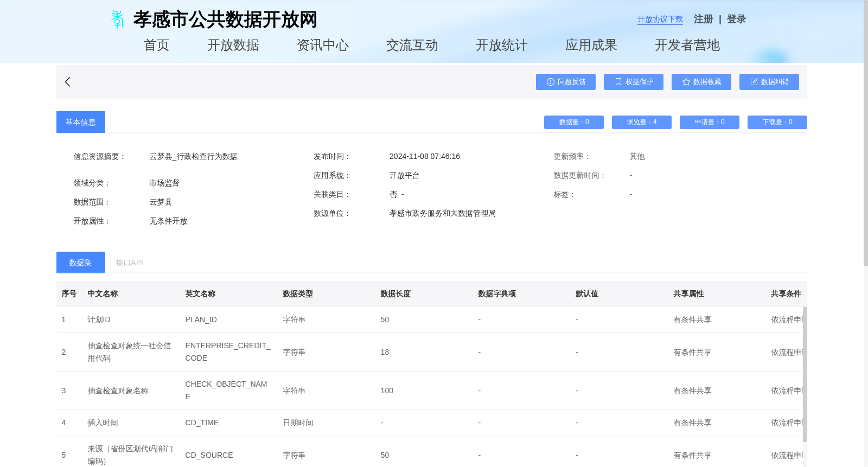
Task: Switch to the 接口API tab
Action: (x=129, y=263)
